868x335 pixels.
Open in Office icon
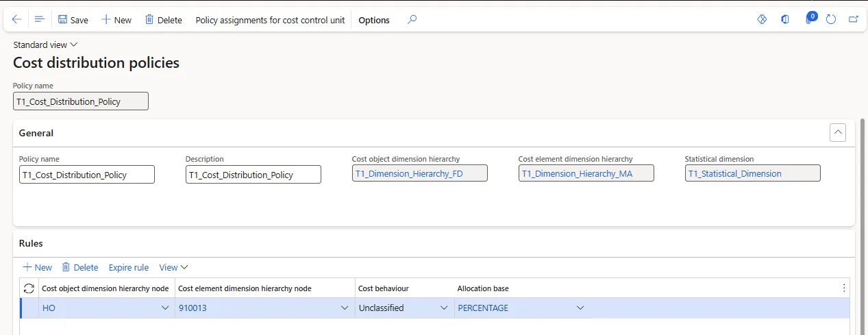785,19
